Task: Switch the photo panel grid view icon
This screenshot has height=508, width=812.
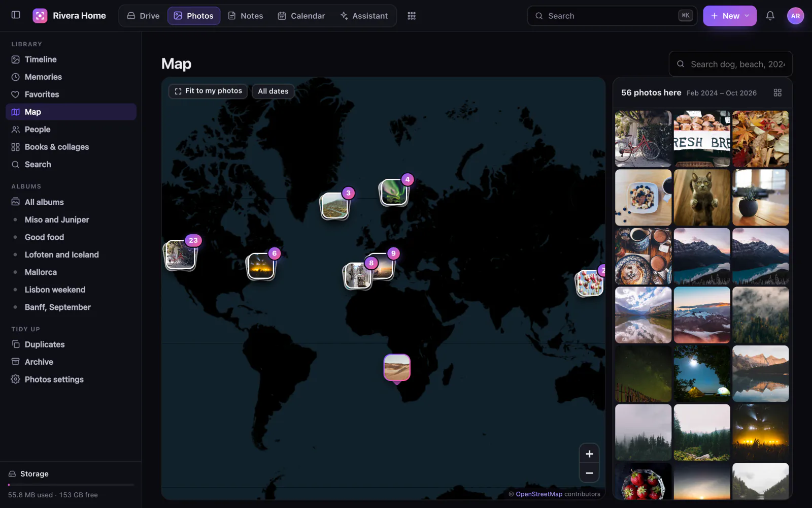Action: (x=777, y=92)
